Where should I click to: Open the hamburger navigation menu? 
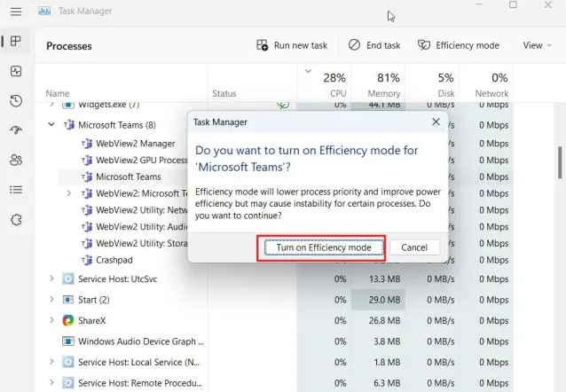[16, 12]
